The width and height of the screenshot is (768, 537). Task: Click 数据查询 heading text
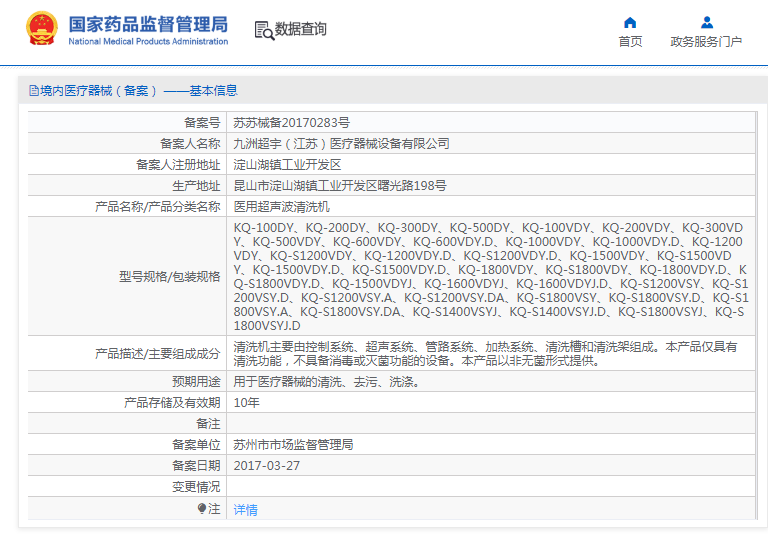pos(300,29)
